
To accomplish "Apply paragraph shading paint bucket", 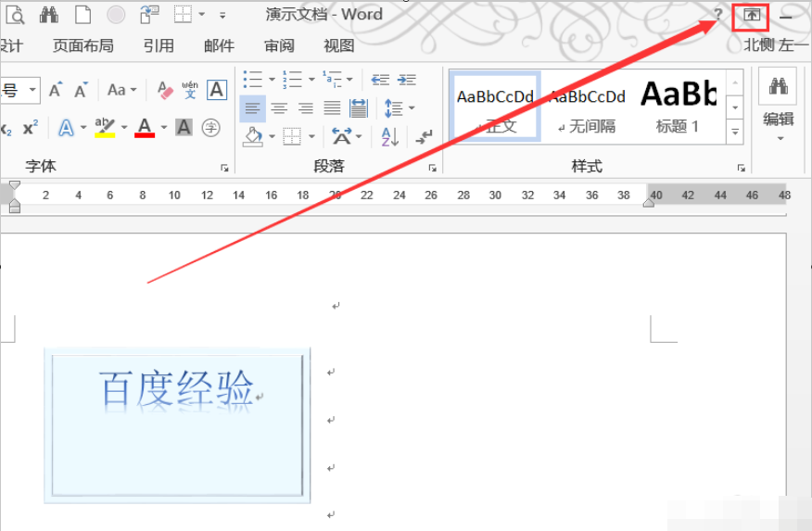I will click(x=253, y=136).
